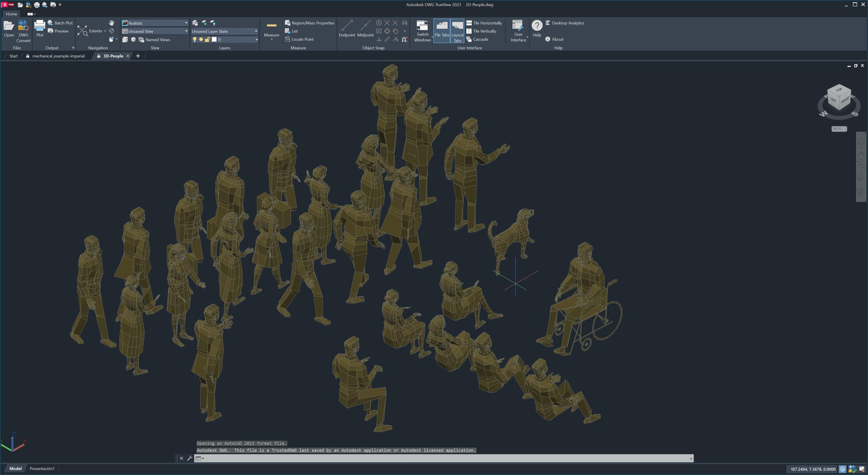Open Named Views in the View panel
Image resolution: width=868 pixels, height=475 pixels.
pyautogui.click(x=157, y=39)
